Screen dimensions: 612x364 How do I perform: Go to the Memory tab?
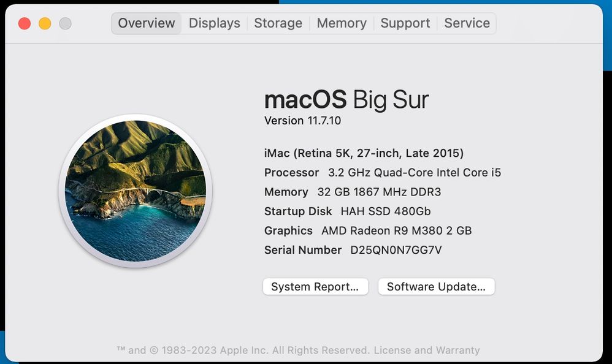[342, 23]
